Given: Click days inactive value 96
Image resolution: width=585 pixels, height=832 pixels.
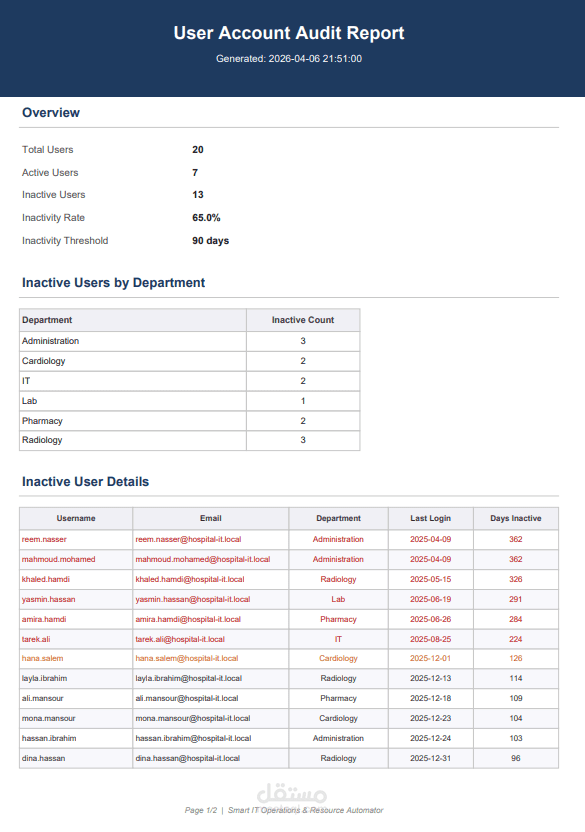Looking at the screenshot, I should click(x=515, y=758).
